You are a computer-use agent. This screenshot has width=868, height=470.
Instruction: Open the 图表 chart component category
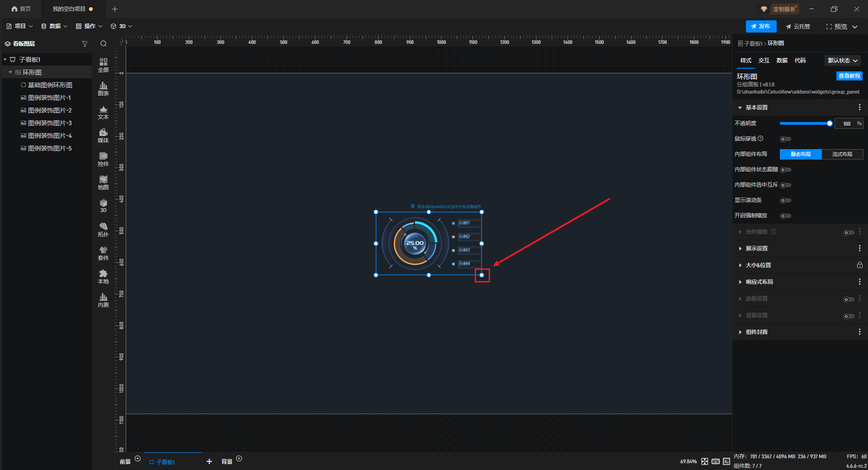click(x=104, y=89)
